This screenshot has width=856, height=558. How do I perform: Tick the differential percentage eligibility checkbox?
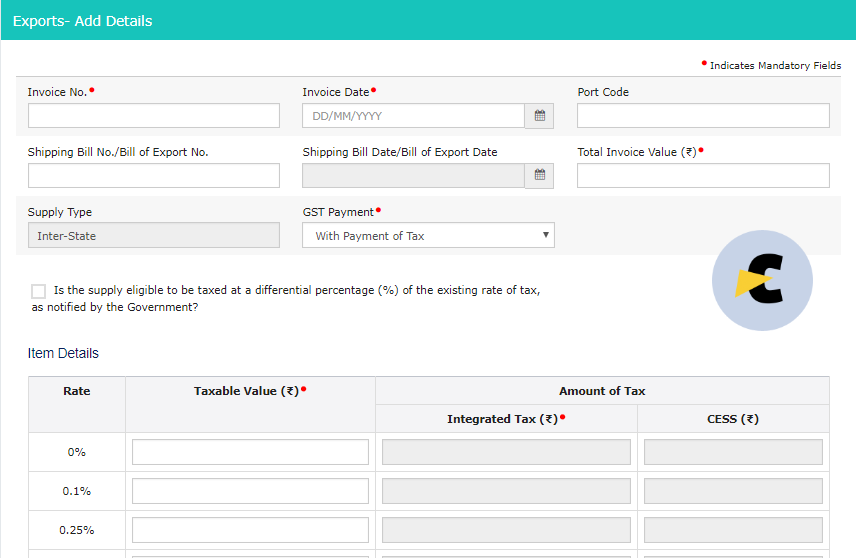[x=38, y=291]
